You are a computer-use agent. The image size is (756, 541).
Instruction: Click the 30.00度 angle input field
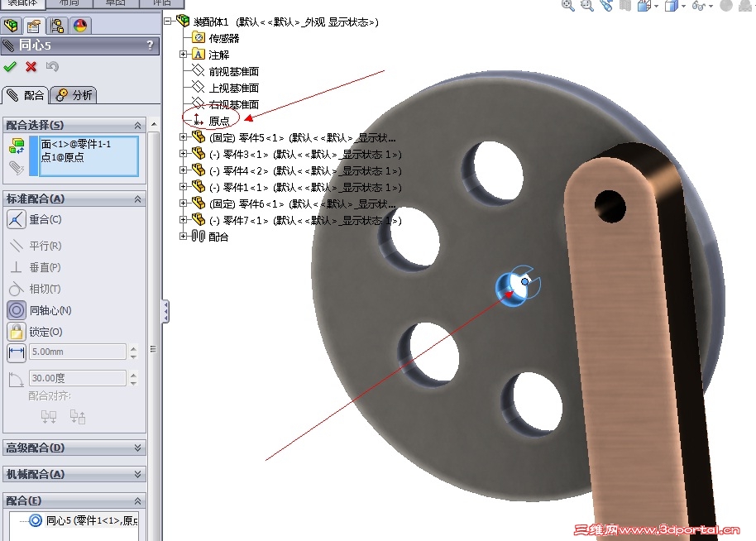click(78, 378)
